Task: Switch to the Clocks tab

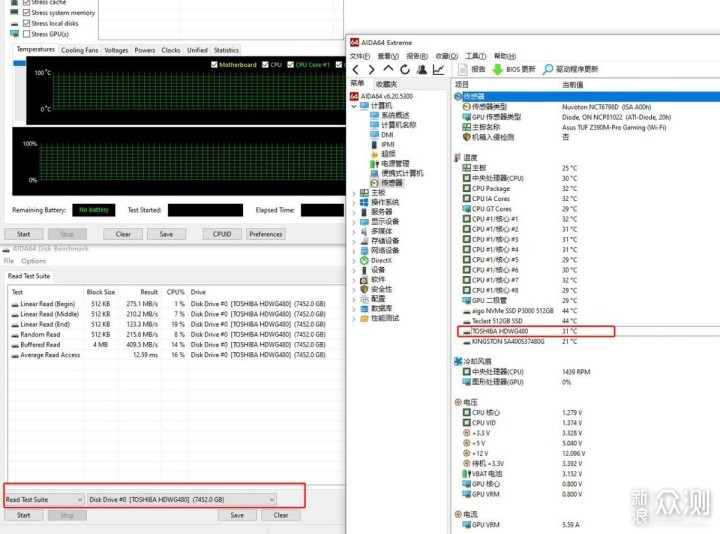Action: tap(171, 50)
